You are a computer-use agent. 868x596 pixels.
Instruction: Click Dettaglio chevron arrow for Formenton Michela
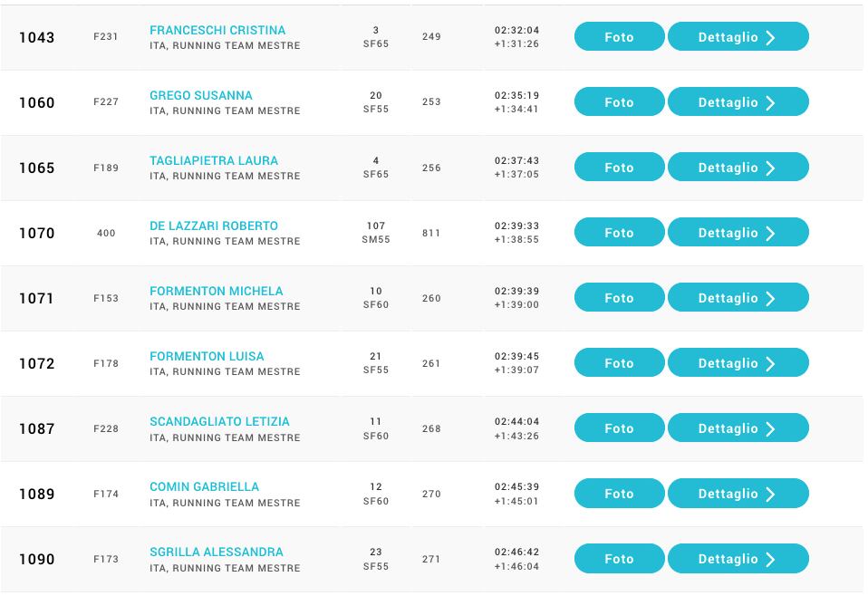(771, 299)
